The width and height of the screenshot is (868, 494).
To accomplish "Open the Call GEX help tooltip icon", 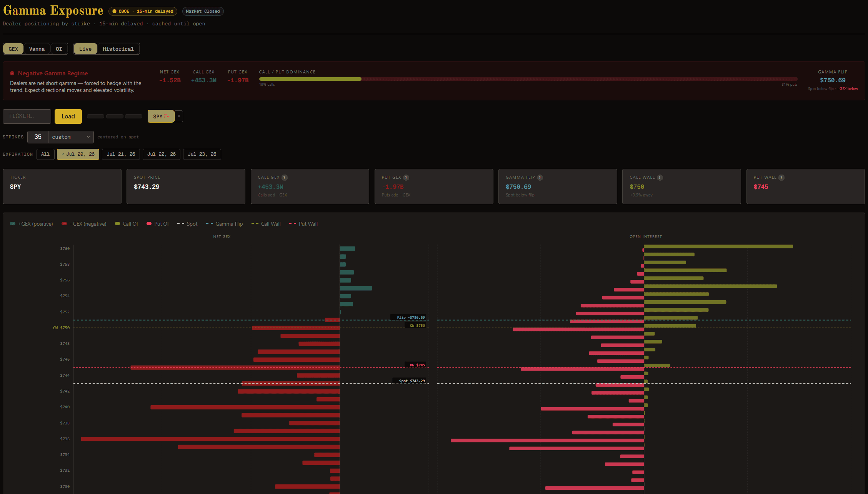I will [x=285, y=178].
